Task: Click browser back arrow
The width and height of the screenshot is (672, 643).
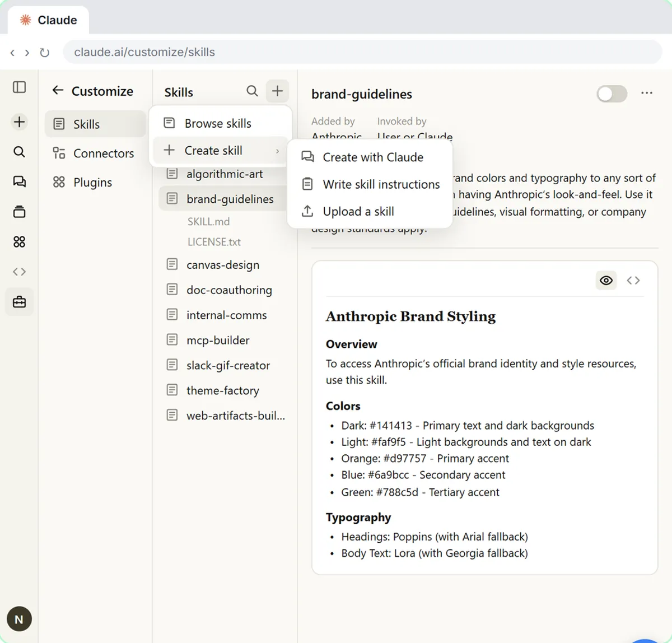Action: click(x=12, y=53)
